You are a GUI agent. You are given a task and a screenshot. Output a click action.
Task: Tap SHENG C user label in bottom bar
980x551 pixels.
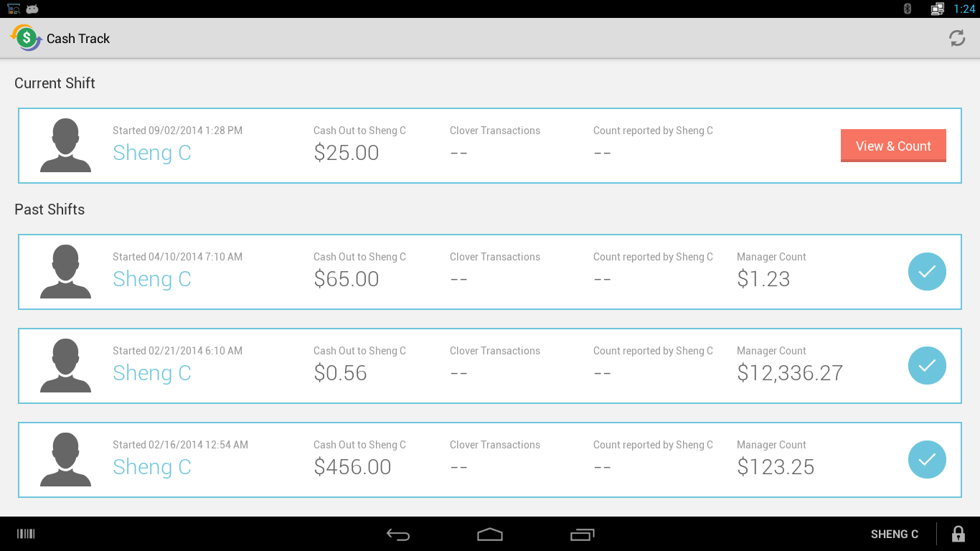point(894,534)
